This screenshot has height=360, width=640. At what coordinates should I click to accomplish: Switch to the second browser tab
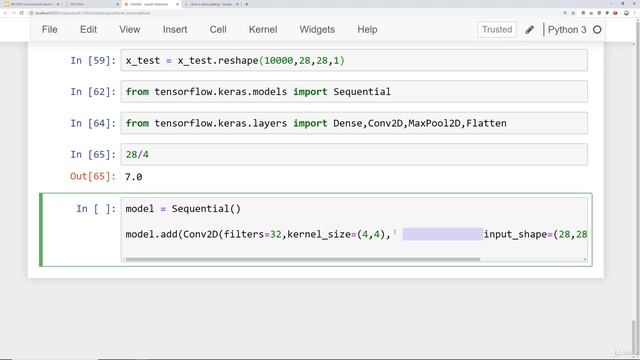[x=92, y=4]
